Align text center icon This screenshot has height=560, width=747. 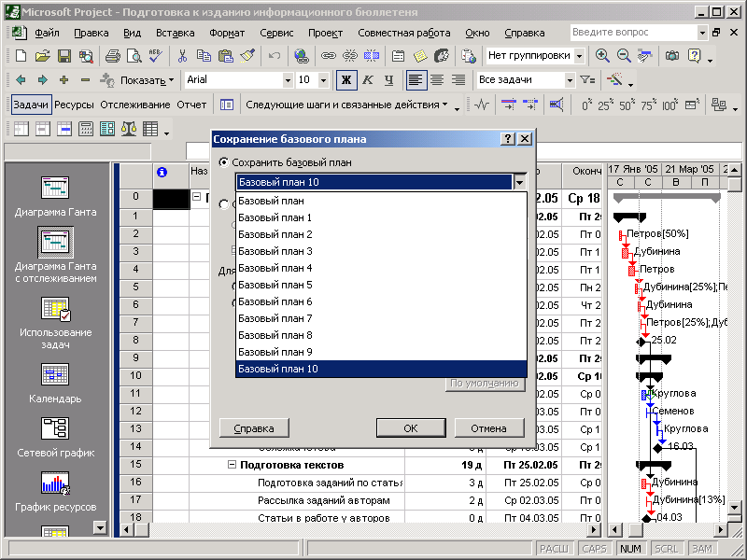tap(437, 80)
